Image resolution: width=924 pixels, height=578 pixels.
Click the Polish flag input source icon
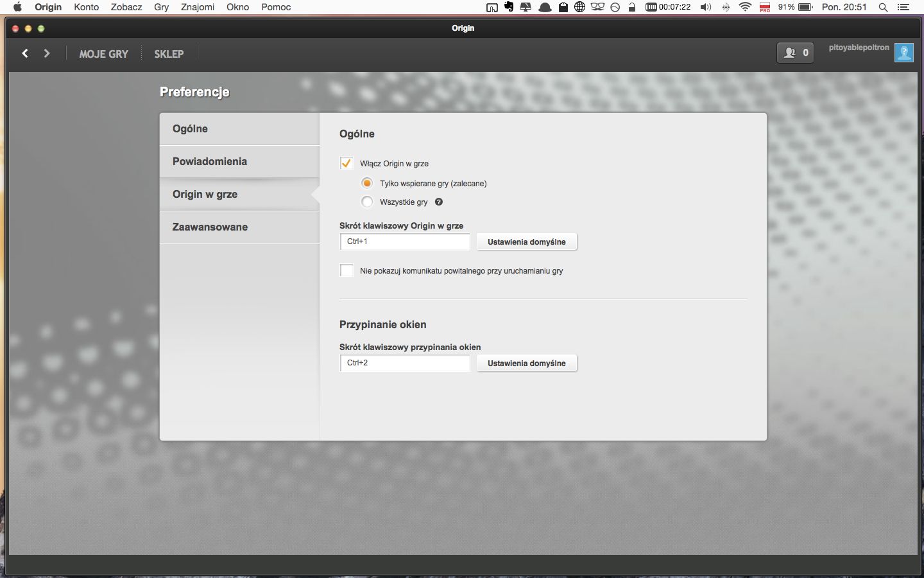(765, 7)
